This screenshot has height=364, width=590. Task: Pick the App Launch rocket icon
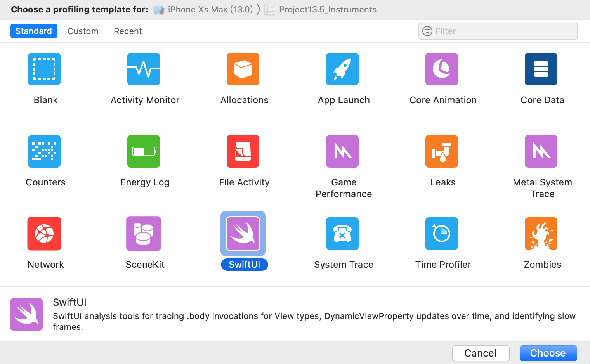tap(342, 69)
